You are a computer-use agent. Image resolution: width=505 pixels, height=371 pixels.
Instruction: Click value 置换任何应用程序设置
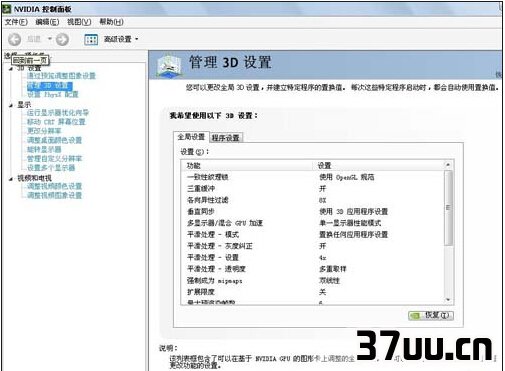pyautogui.click(x=354, y=235)
